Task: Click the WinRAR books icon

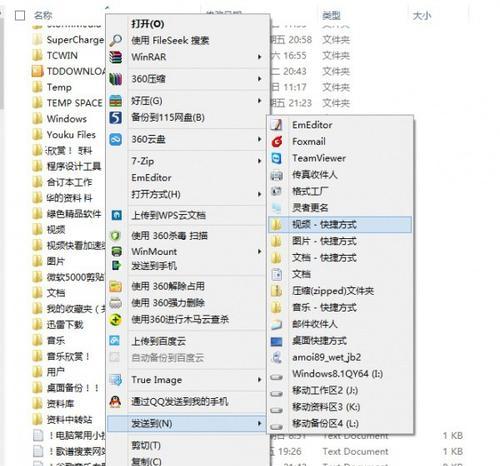Action: (116, 57)
